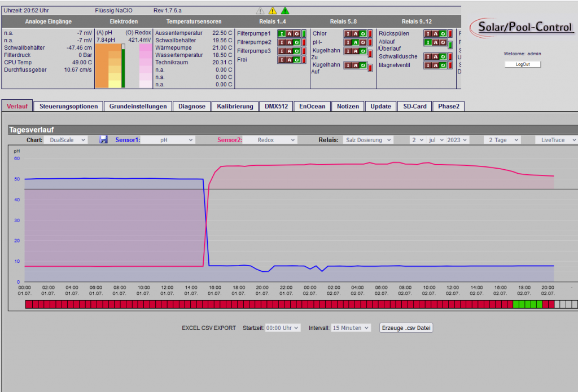This screenshot has height=392, width=578.
Task: Switch to the Verlauf tab
Action: 17,106
